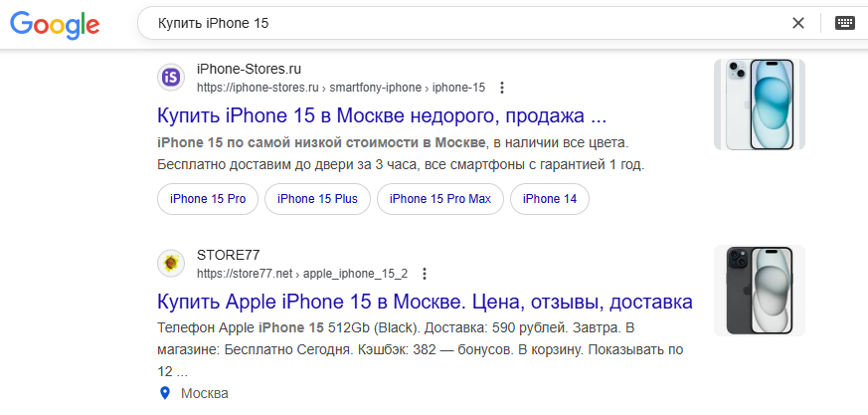Clear the search query with X icon
Image resolution: width=868 pixels, height=415 pixels.
[x=797, y=23]
